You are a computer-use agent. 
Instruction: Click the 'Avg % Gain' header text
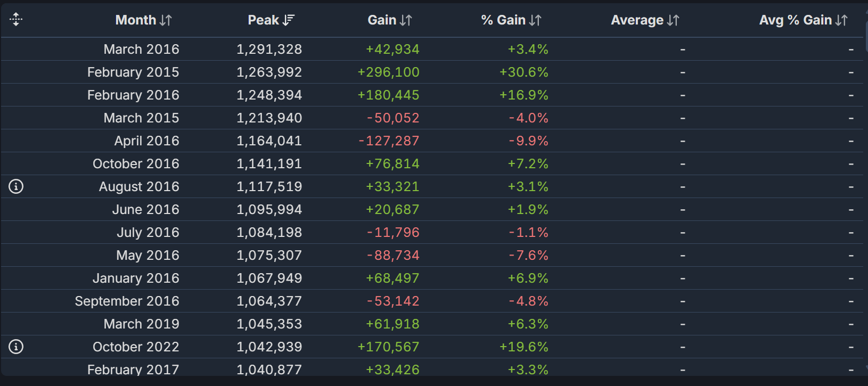click(x=795, y=20)
